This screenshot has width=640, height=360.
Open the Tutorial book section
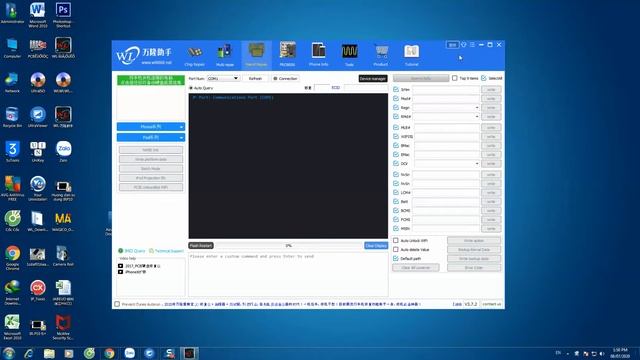click(411, 55)
